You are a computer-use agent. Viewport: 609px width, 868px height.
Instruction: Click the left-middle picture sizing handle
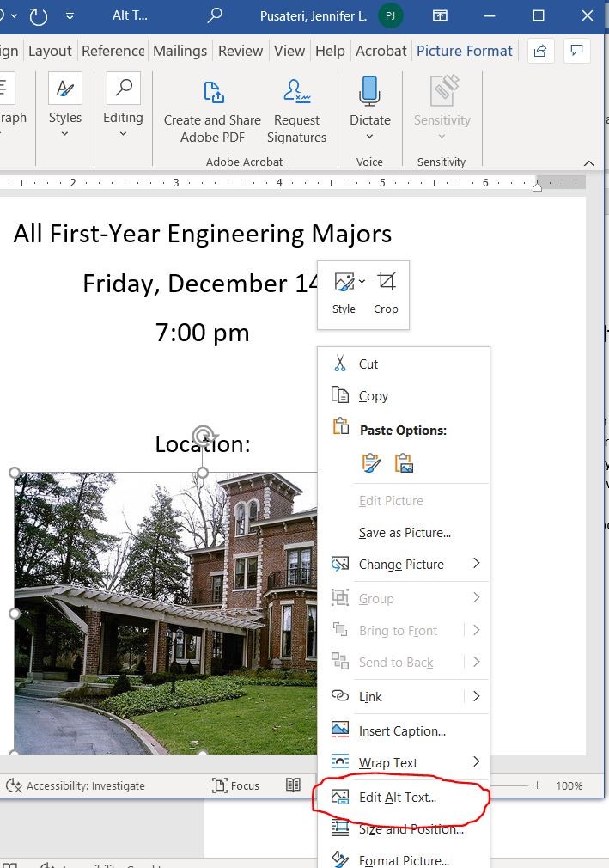tap(15, 614)
